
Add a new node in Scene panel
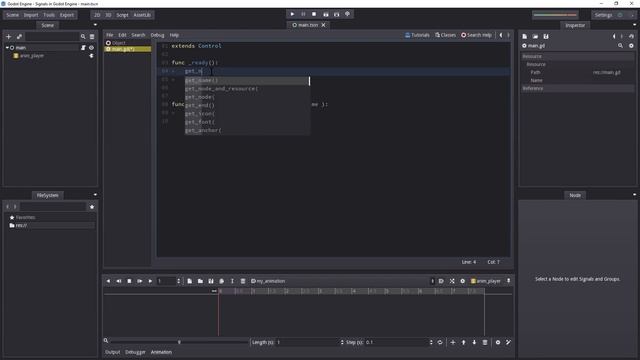pyautogui.click(x=9, y=37)
